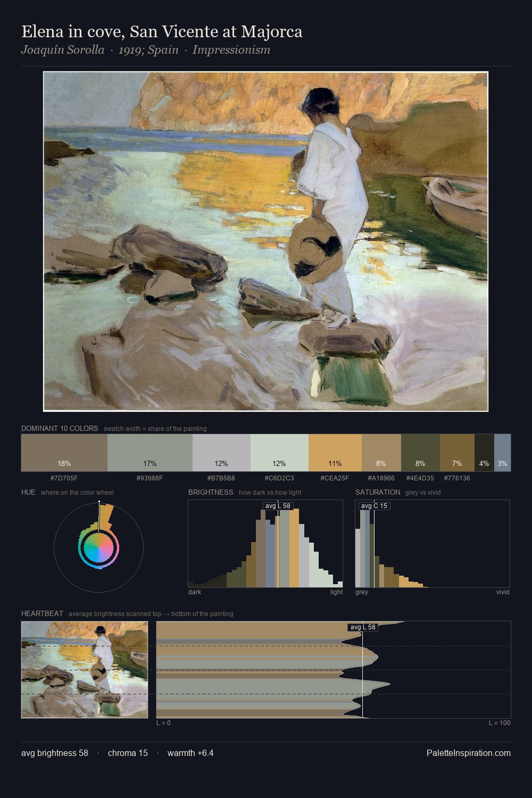Image resolution: width=532 pixels, height=798 pixels.
Task: Click the hex code #93988F label
Action: coord(150,478)
